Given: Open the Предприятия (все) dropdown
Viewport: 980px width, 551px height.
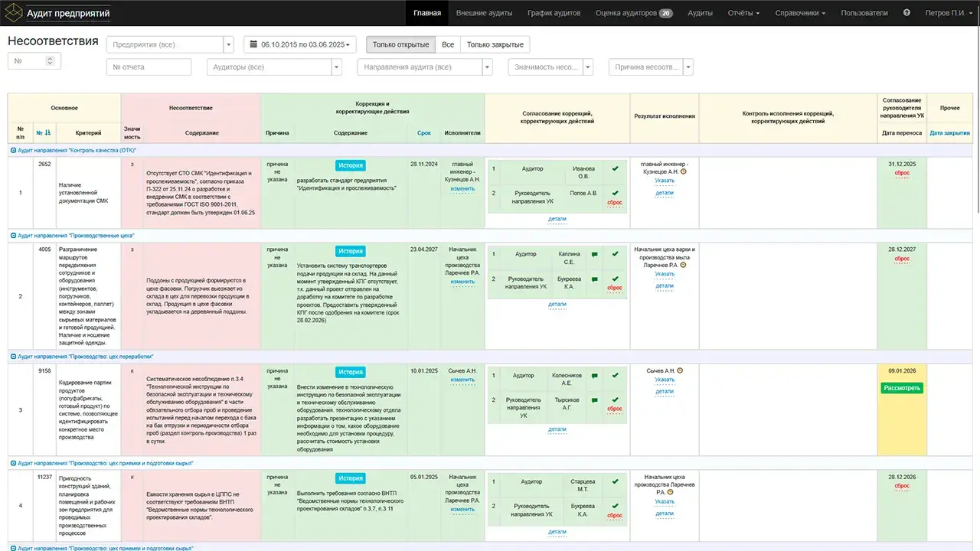Looking at the screenshot, I should 169,44.
